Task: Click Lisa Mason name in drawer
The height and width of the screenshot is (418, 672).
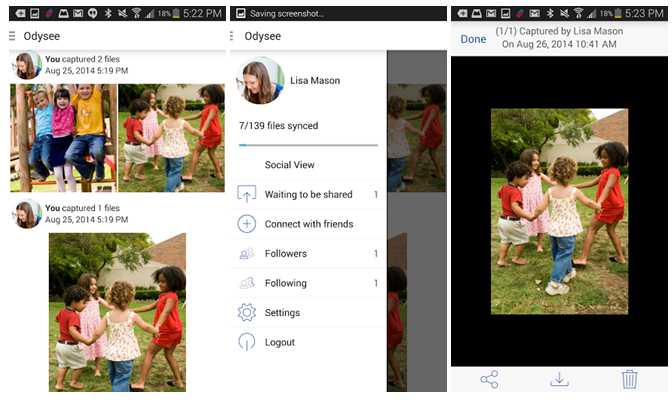Action: [x=315, y=81]
